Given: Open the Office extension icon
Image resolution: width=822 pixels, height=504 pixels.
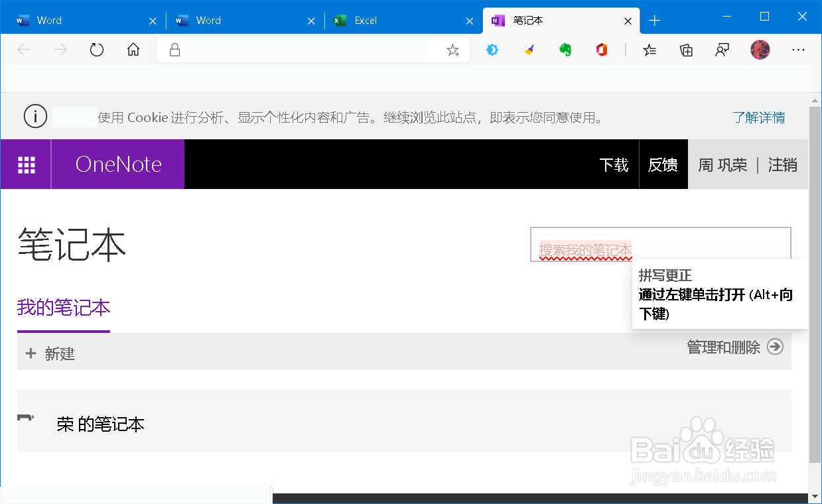Looking at the screenshot, I should pyautogui.click(x=602, y=50).
